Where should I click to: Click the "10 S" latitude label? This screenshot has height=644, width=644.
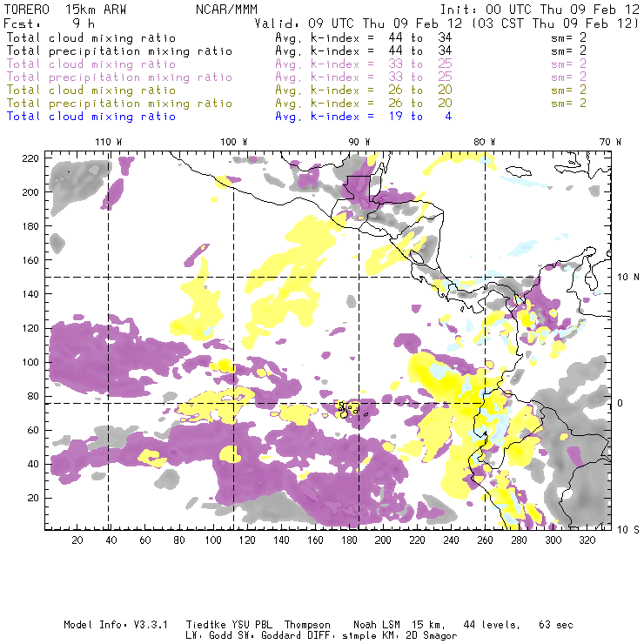point(628,529)
